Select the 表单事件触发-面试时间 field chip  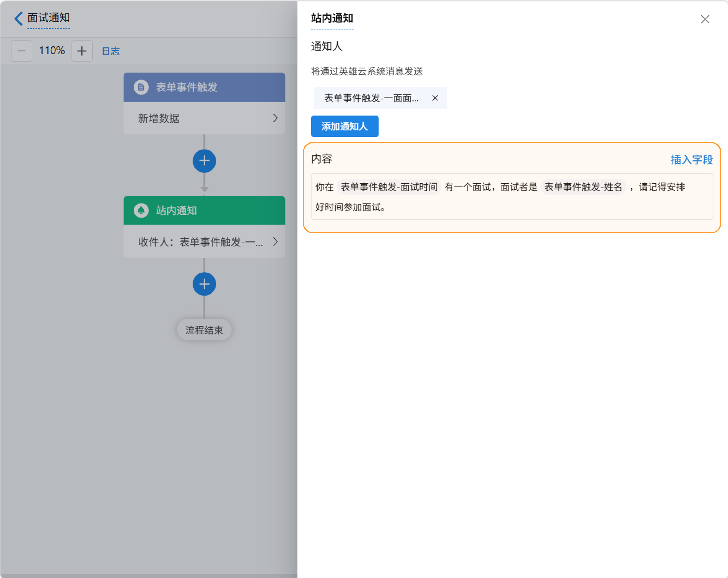click(389, 187)
